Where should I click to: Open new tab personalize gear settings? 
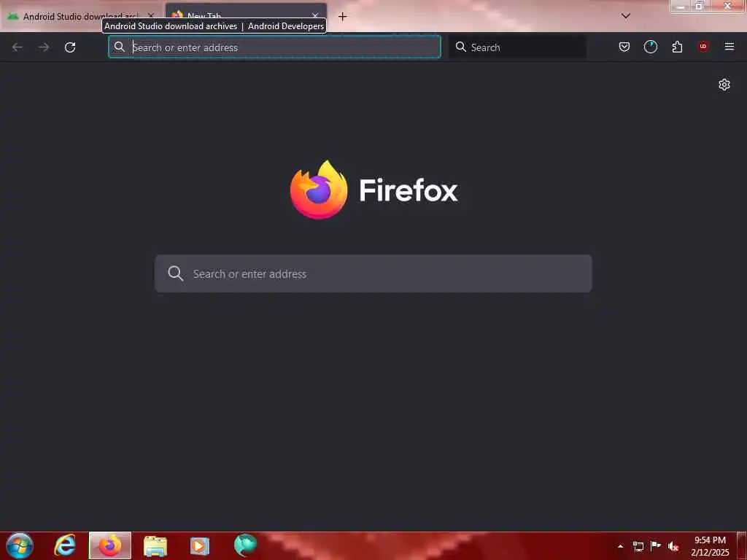724,85
